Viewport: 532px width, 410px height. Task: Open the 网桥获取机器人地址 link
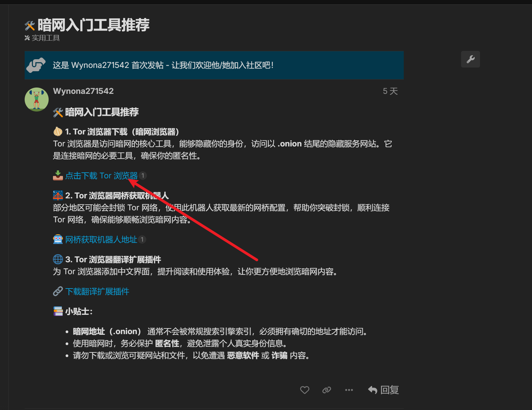coord(101,240)
